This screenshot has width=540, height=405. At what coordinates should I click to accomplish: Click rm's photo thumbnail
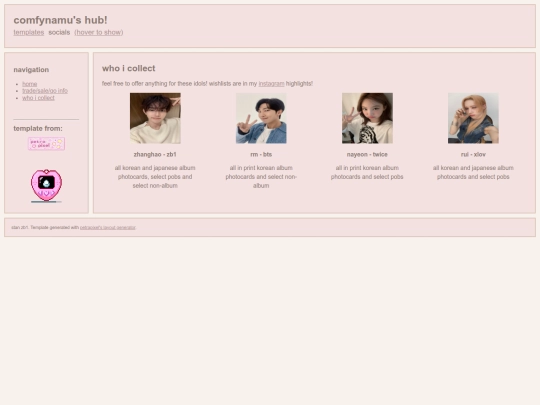[x=261, y=118]
